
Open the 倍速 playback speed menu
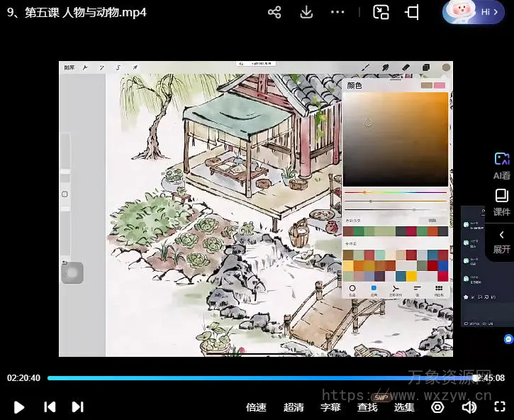pyautogui.click(x=256, y=407)
